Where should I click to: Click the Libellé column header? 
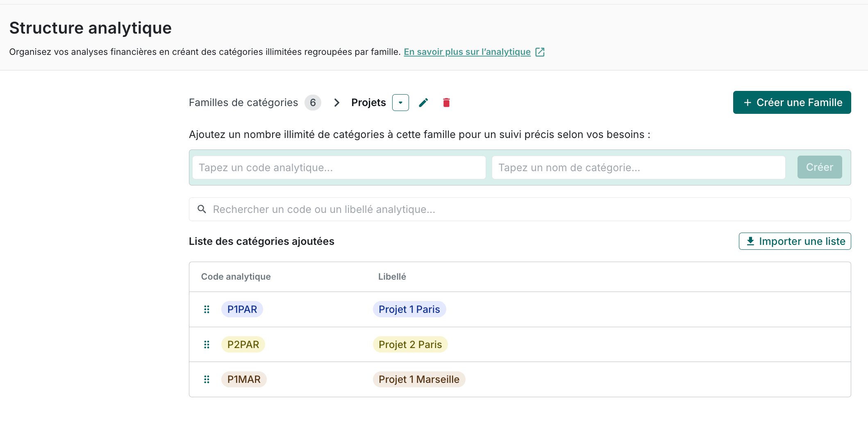(x=392, y=277)
